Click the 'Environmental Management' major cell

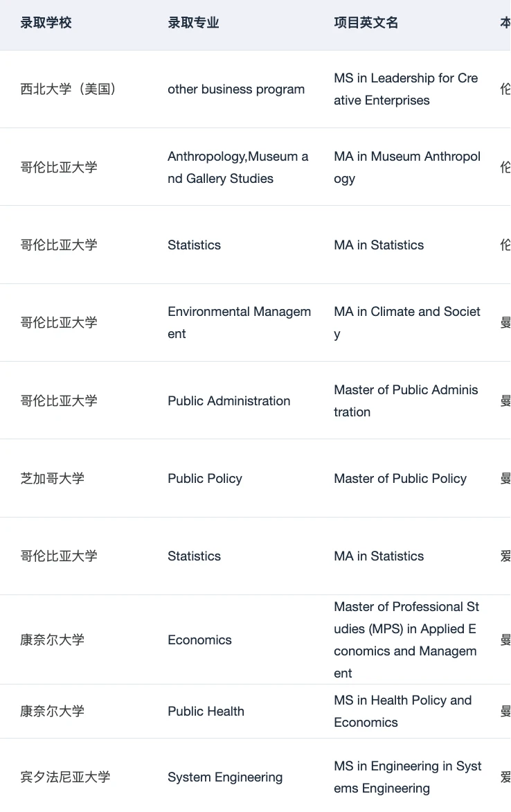click(x=239, y=323)
